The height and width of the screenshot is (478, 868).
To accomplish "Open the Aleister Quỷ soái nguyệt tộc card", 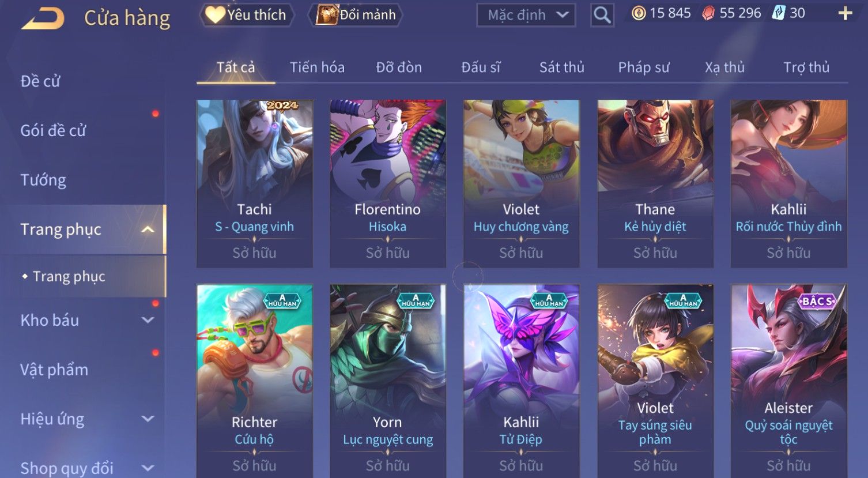I will coord(788,381).
